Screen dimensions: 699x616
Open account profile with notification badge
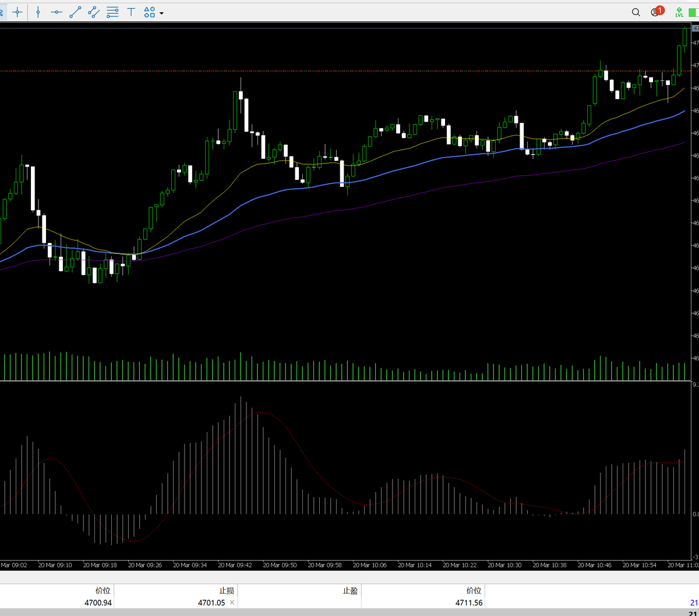click(x=656, y=12)
